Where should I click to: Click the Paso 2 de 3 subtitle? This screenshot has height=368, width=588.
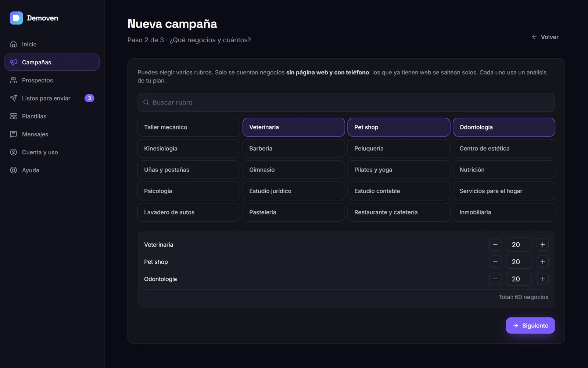[189, 40]
